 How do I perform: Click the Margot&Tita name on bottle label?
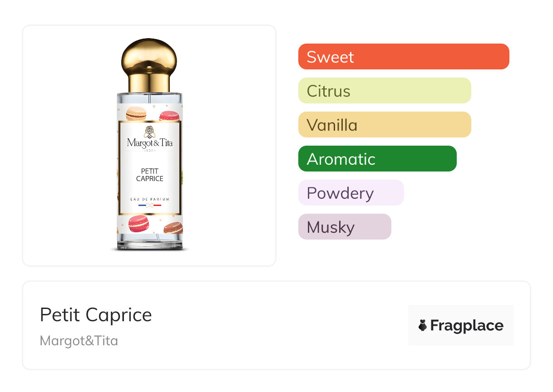coord(149,143)
